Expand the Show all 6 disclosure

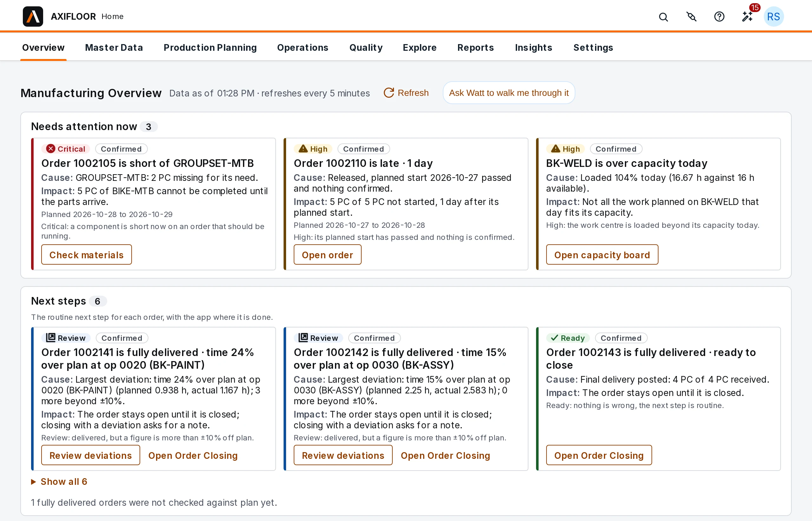click(x=59, y=482)
